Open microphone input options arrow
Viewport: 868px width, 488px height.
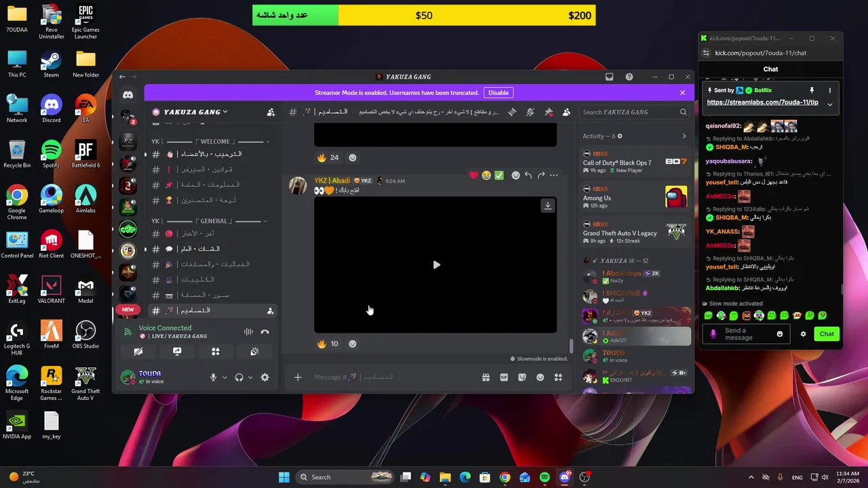224,378
